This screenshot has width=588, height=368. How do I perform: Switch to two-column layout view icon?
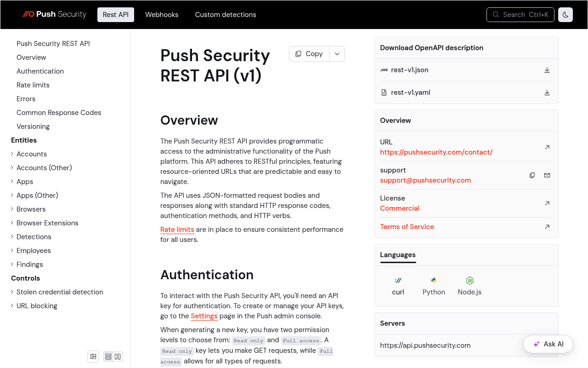[x=118, y=356]
